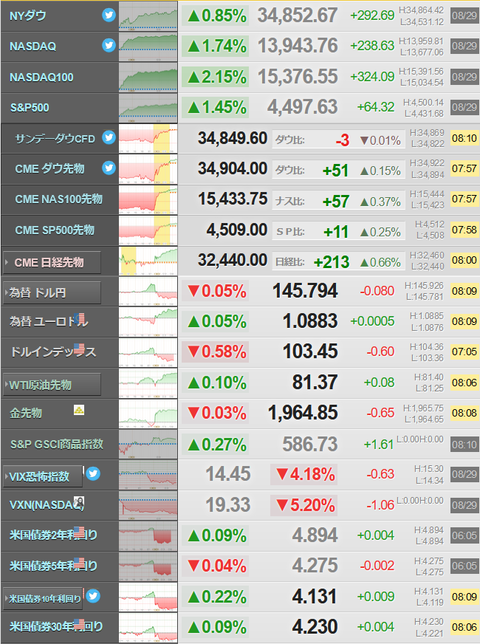This screenshot has height=644, width=480.
Task: Open the CME 日経先物 mini chart
Action: (148, 261)
